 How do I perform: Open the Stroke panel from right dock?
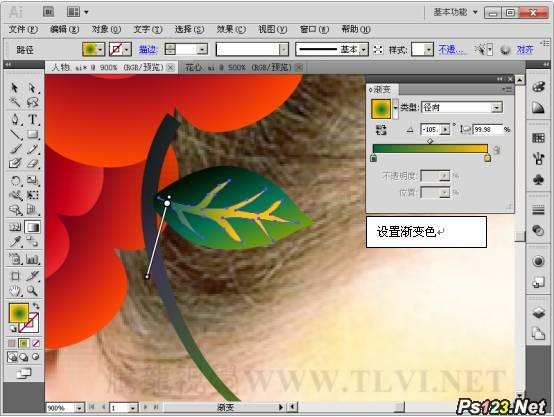[538, 210]
